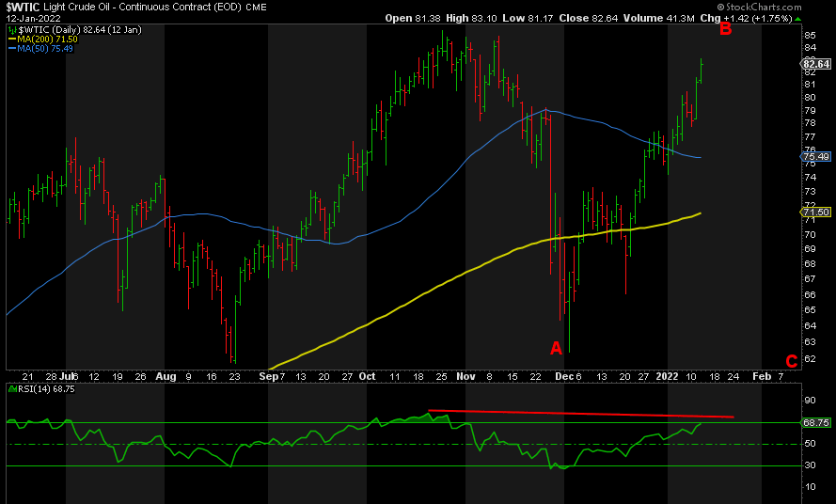Click the Aug label on the date axis
Image resolution: width=836 pixels, height=504 pixels.
pyautogui.click(x=166, y=376)
